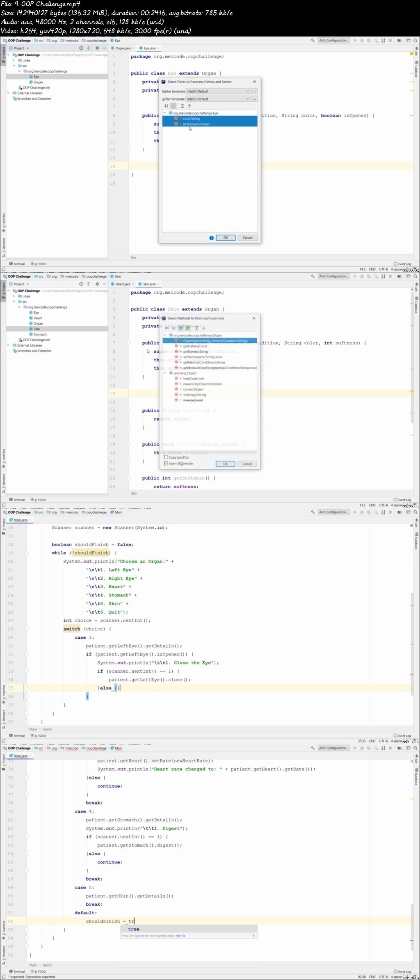Click Debug bug icon in the Eye.java window
The image size is (420, 980).
[362, 41]
